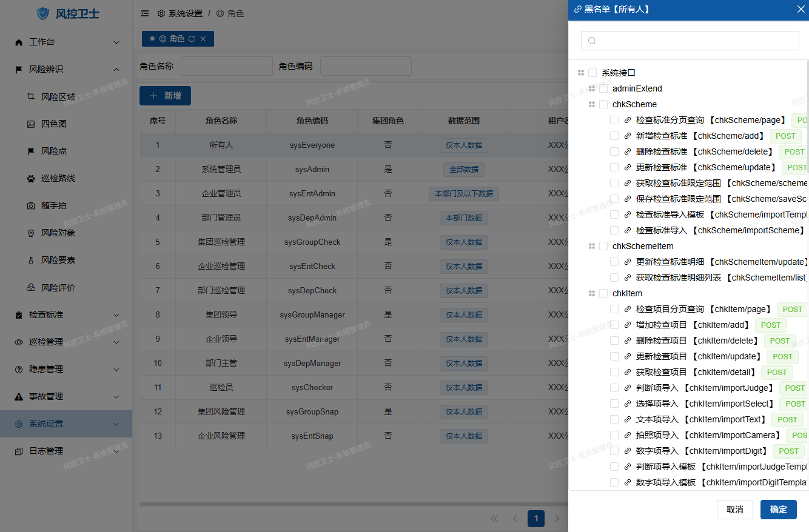Check the 系统接口 root checkbox

click(592, 73)
